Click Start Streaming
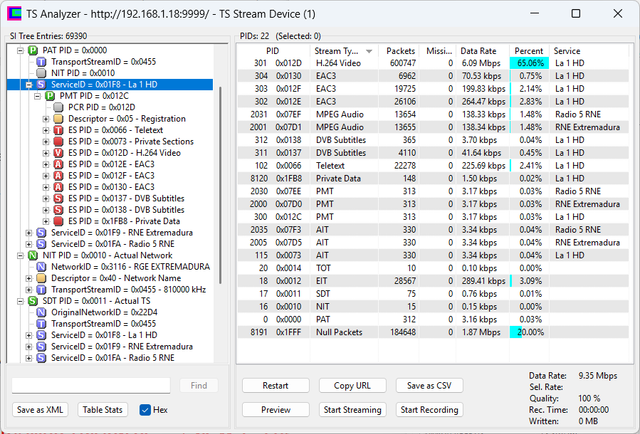The image size is (640, 434). pos(352,410)
